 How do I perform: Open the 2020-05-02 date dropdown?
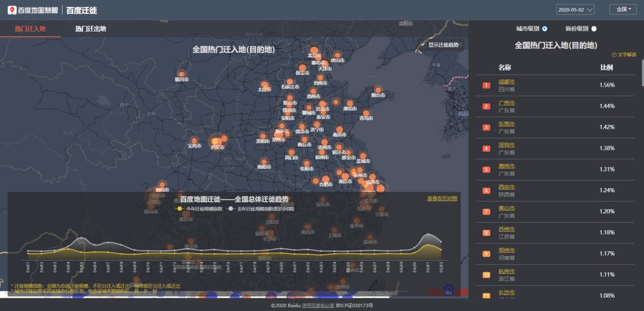click(x=575, y=10)
